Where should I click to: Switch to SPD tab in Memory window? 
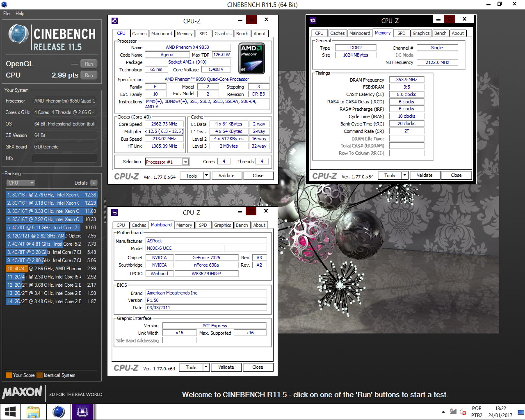[x=402, y=33]
